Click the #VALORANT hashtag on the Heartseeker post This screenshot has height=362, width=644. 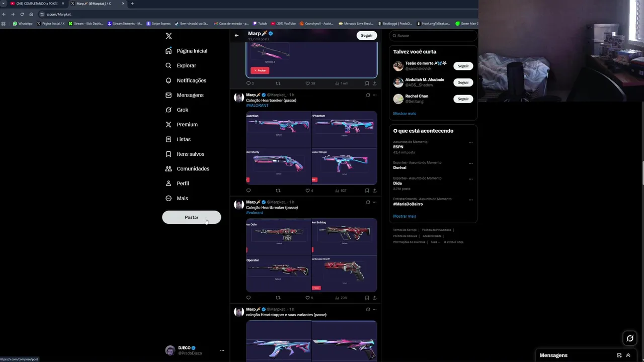pos(257,106)
